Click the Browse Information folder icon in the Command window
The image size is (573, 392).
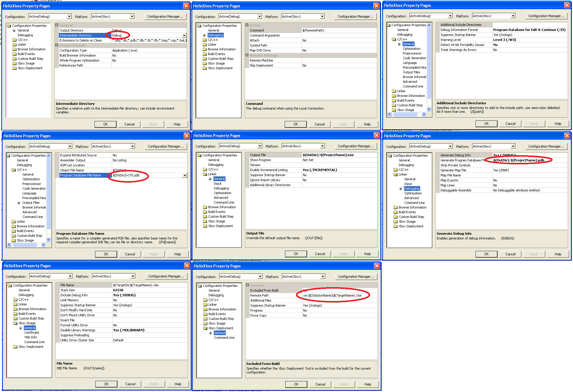coord(205,49)
